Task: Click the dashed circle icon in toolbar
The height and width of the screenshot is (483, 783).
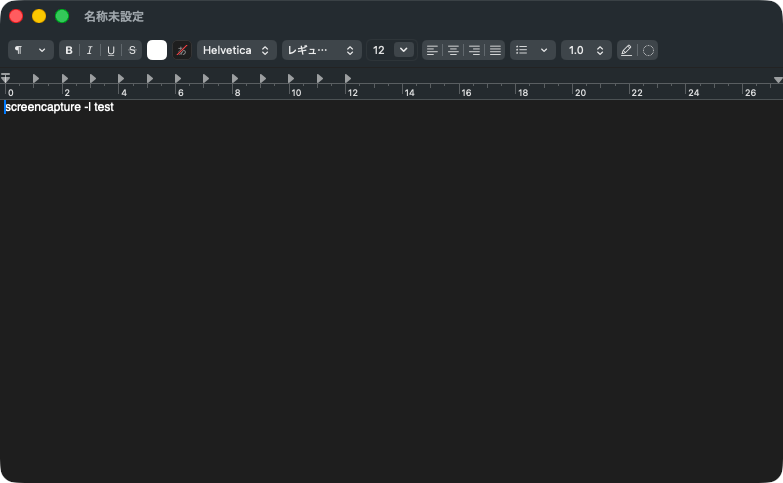Action: tap(648, 50)
